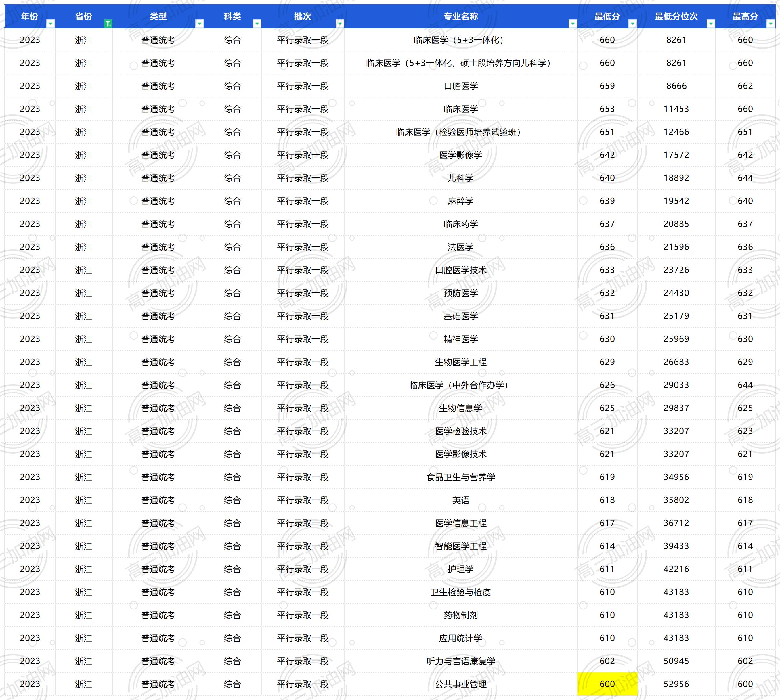The image size is (780, 700).
Task: Select the rank value 19542
Action: [676, 201]
